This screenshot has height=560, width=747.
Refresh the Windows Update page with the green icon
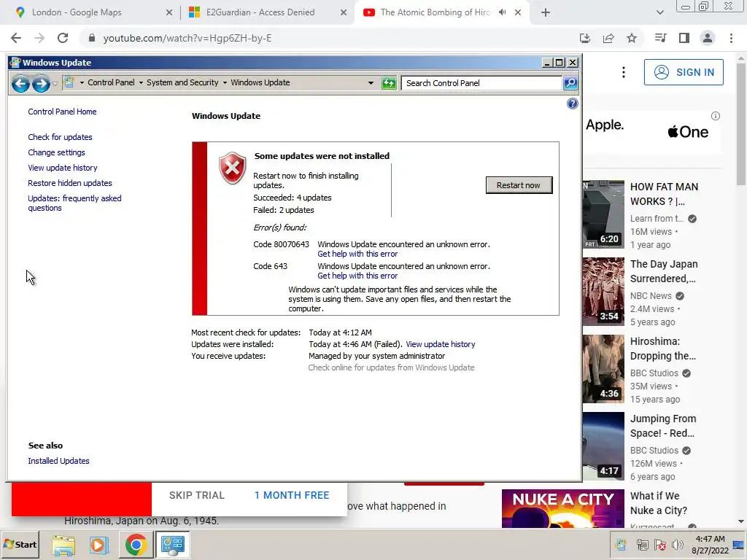pos(389,83)
